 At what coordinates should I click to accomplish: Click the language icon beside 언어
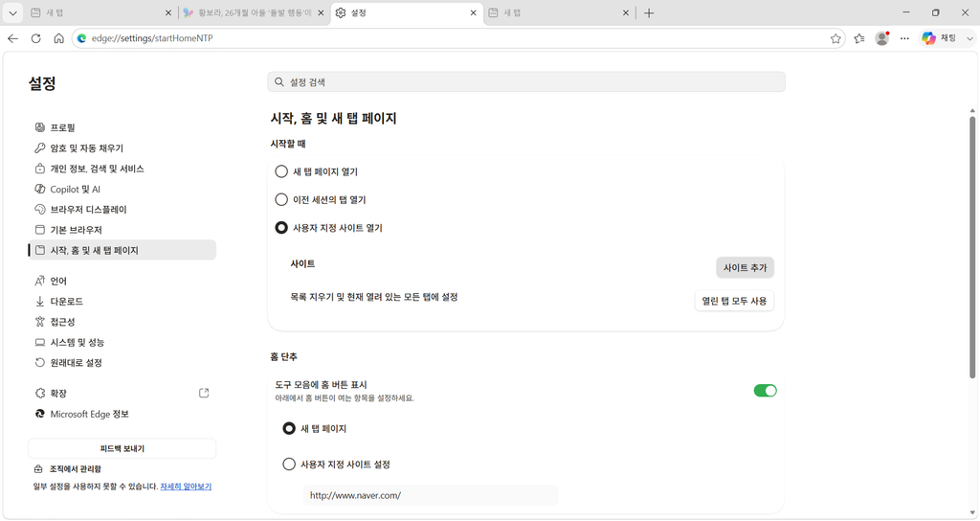point(40,281)
